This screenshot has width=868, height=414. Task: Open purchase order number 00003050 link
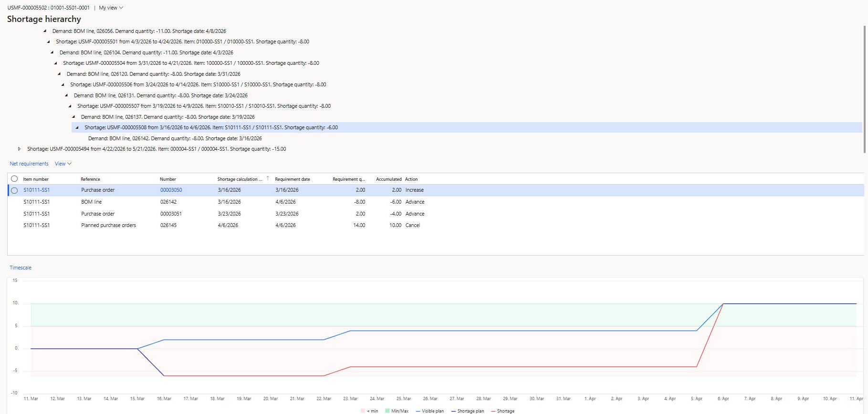pyautogui.click(x=171, y=190)
